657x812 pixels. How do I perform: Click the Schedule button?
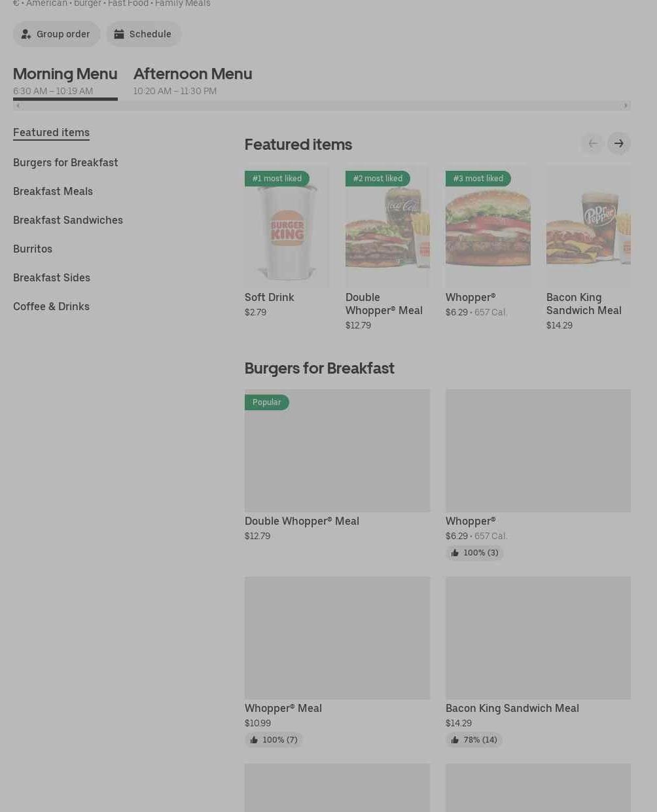click(144, 34)
